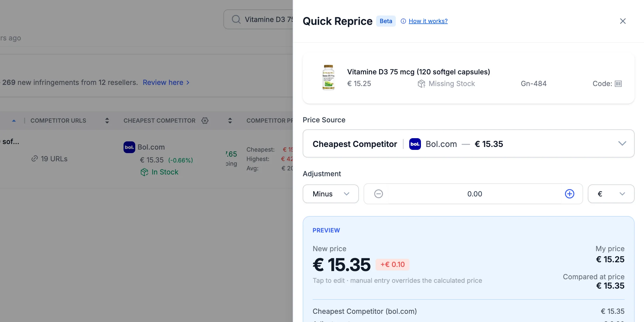
Task: Click the (-0.66%) price difference text
Action: [x=180, y=160]
